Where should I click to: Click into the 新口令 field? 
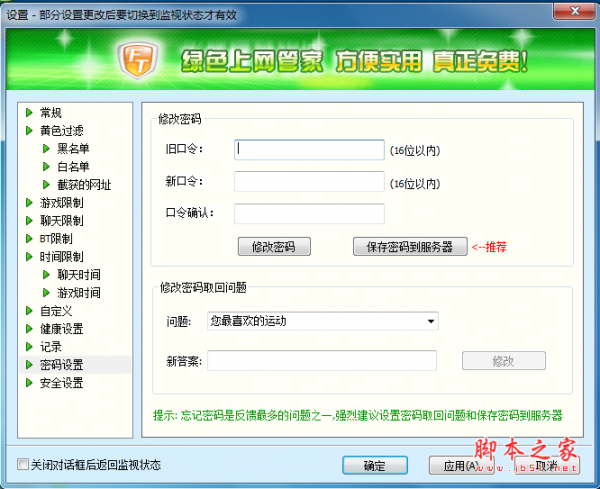point(309,181)
